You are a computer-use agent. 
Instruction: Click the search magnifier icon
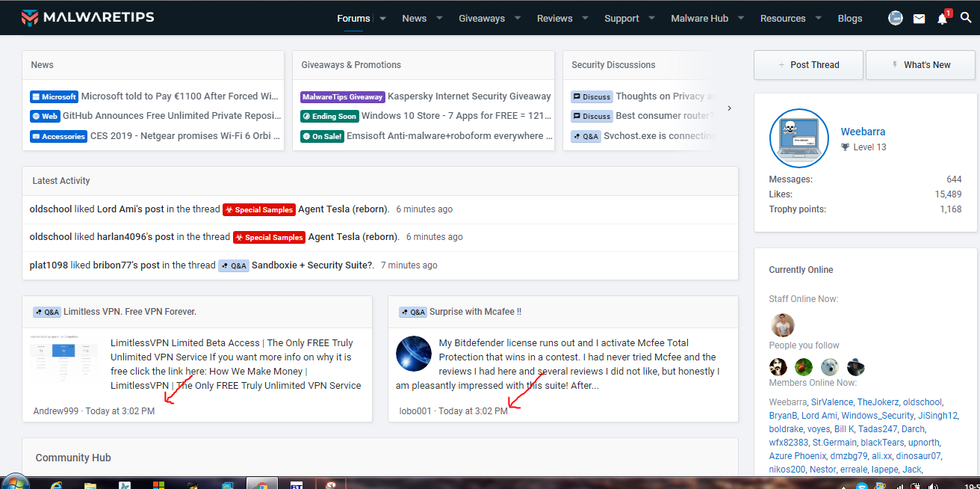pos(966,18)
